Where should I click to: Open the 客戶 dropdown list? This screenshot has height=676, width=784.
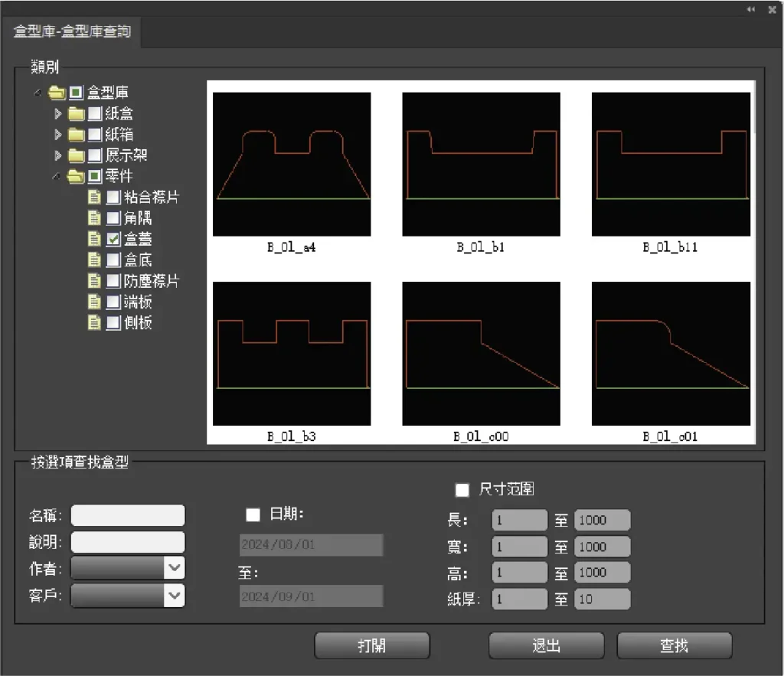175,594
